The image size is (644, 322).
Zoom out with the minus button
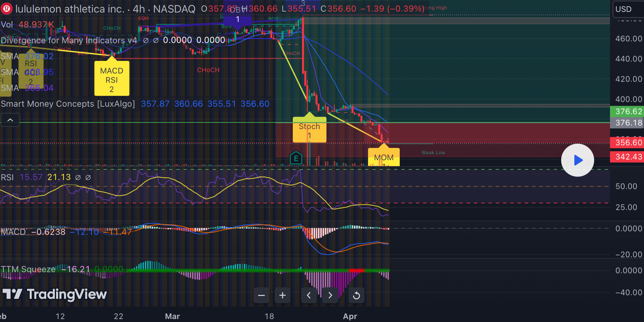tap(261, 295)
